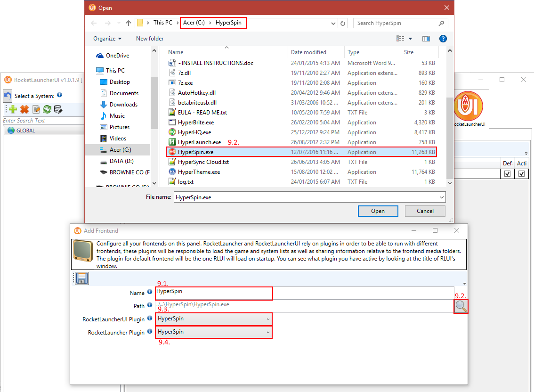Toggle the preview pane icon
534x392 pixels.
[426, 39]
